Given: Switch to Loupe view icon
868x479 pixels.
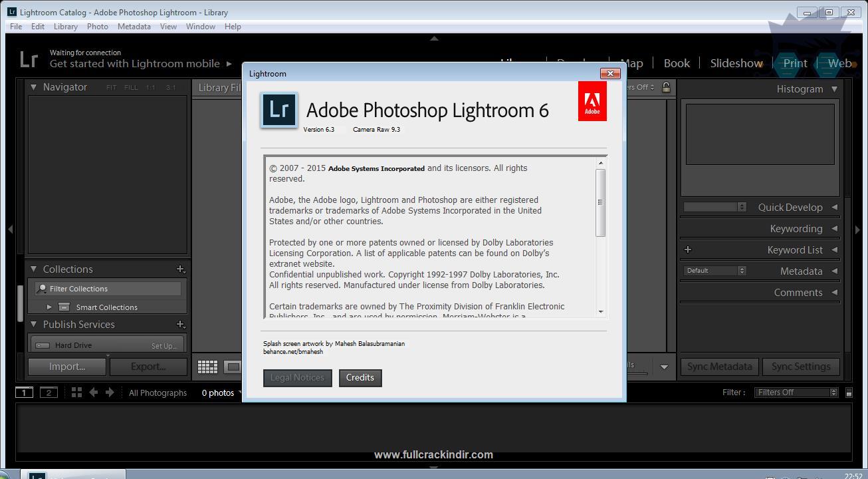Looking at the screenshot, I should pyautogui.click(x=233, y=367).
